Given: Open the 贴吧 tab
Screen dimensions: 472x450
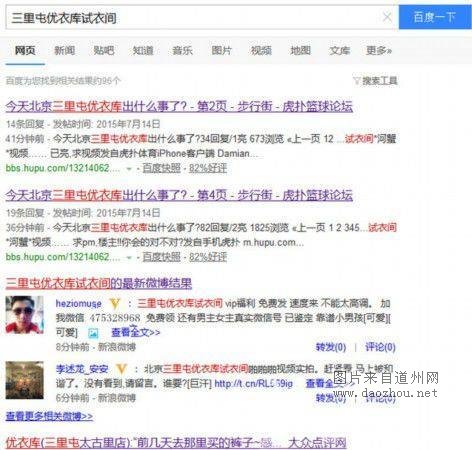Looking at the screenshot, I should (x=104, y=50).
